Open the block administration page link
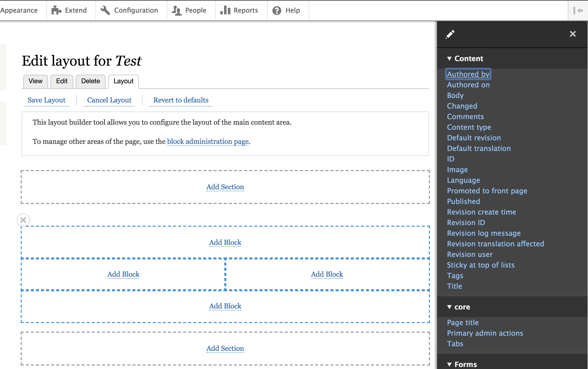 207,141
